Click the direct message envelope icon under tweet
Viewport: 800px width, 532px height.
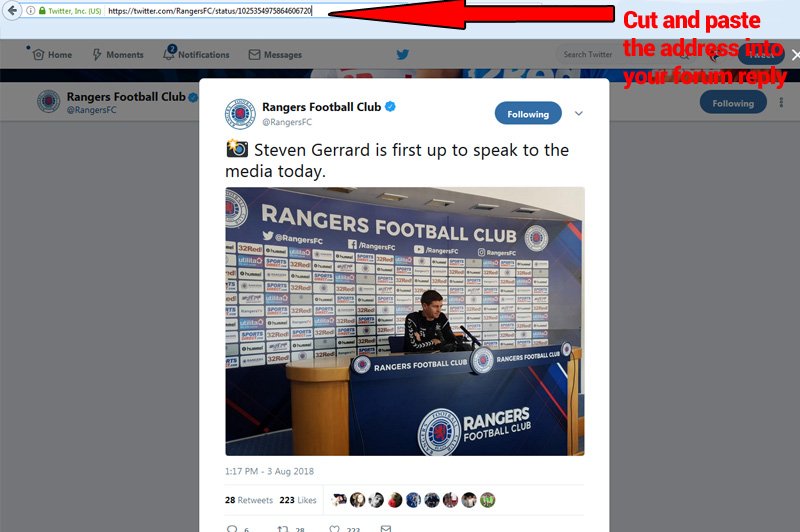pyautogui.click(x=386, y=529)
